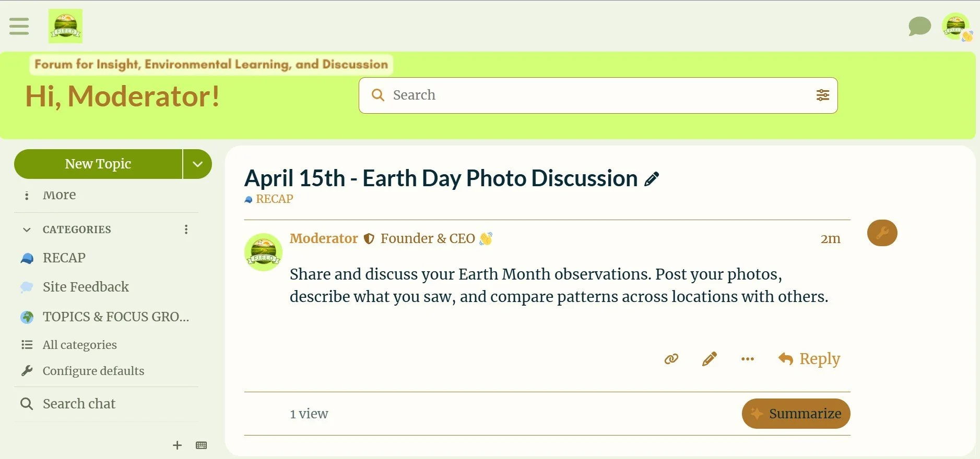Screen dimensions: 980x459
Task: Open the F.I.E.L.D site logo home
Action: 65,26
